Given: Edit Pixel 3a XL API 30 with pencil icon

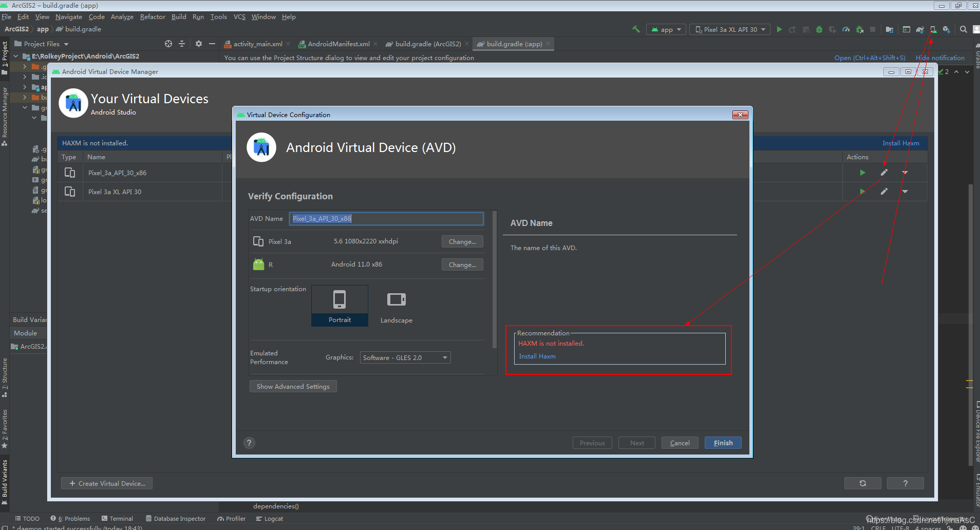Looking at the screenshot, I should (884, 192).
